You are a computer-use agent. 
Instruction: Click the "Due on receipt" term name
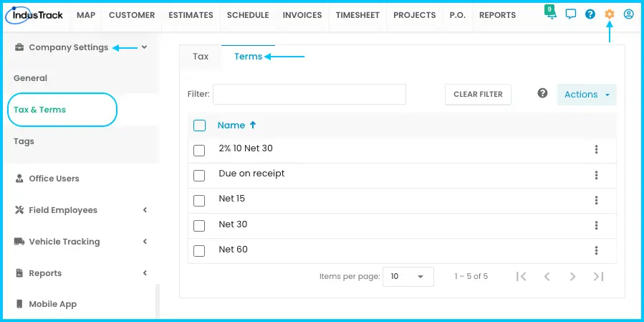click(x=251, y=174)
